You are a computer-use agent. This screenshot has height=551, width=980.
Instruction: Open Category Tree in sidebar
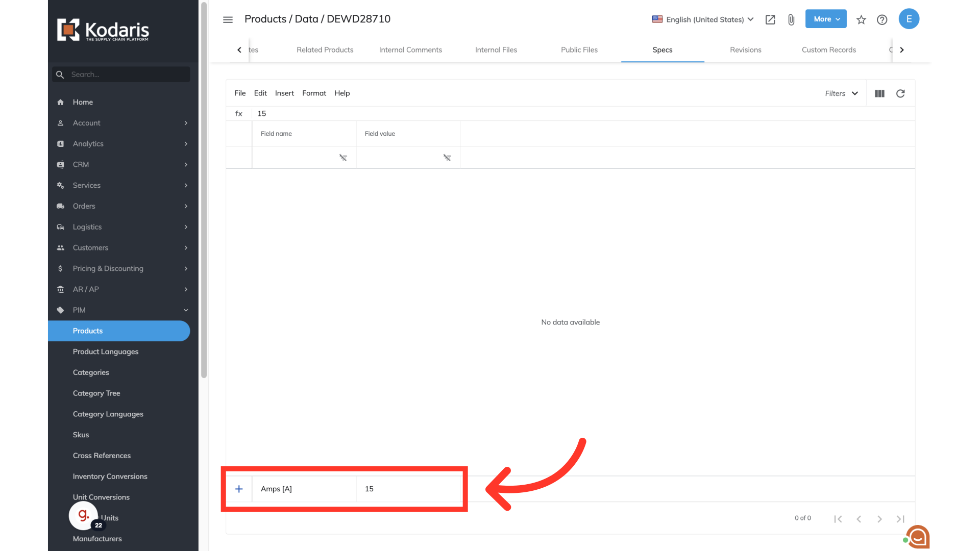tap(96, 393)
